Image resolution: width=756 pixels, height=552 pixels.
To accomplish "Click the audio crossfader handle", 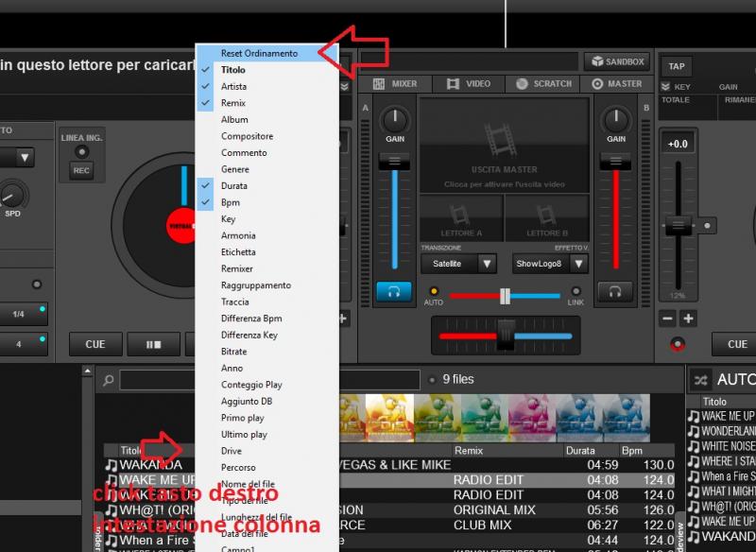I will coord(506,336).
